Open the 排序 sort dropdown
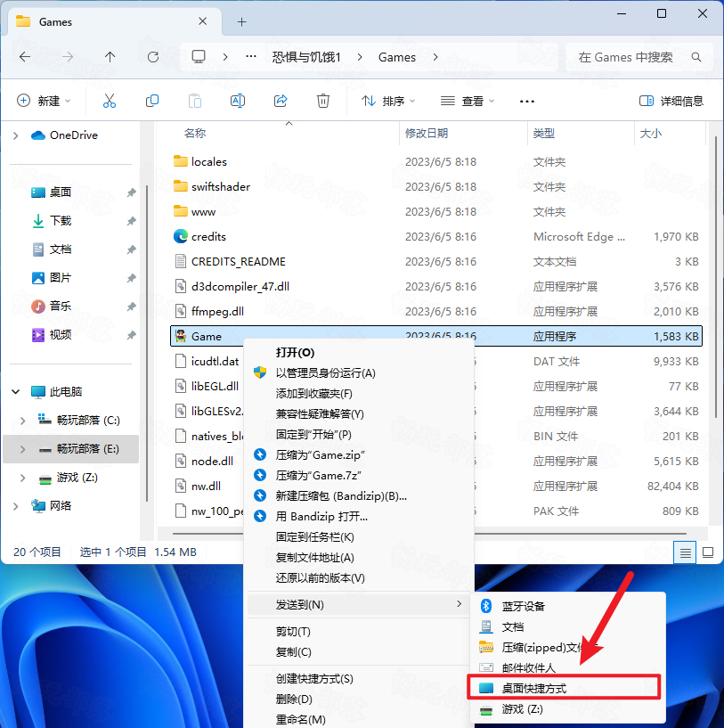724x728 pixels. pyautogui.click(x=388, y=101)
